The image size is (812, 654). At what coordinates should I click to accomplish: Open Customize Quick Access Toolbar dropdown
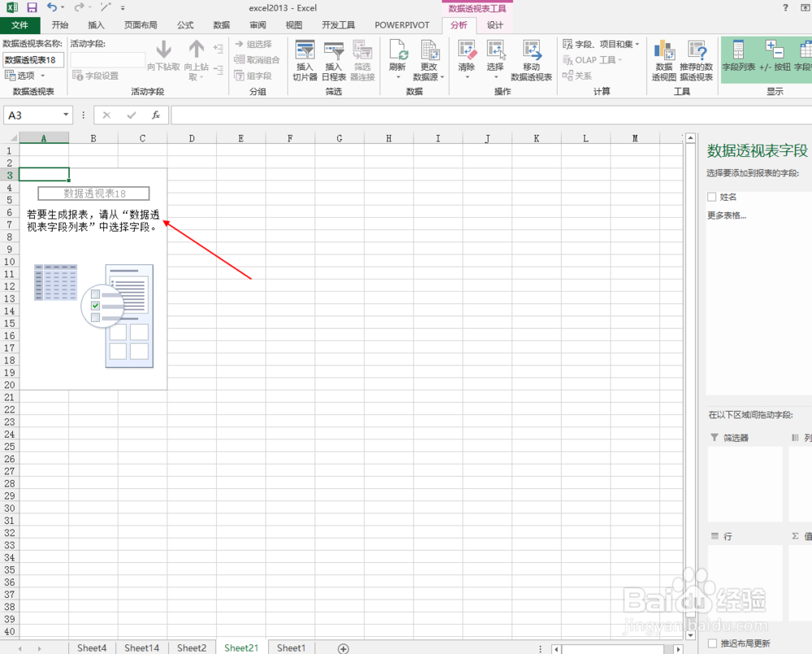coord(123,8)
